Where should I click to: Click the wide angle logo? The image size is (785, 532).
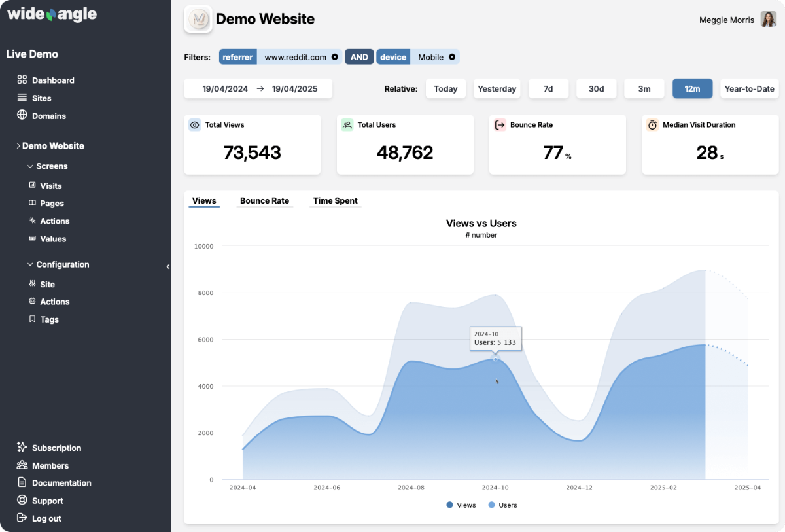pyautogui.click(x=51, y=14)
